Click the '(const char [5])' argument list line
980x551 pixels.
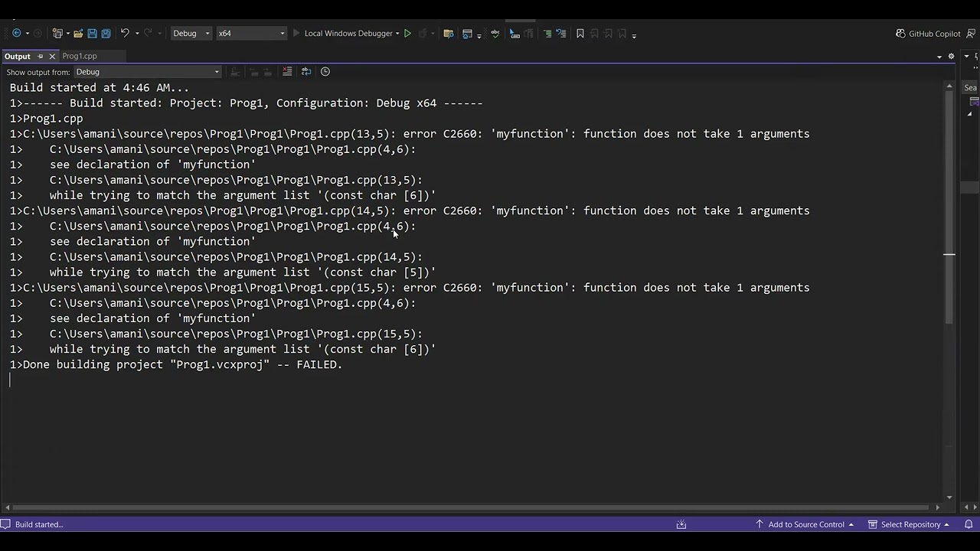click(x=223, y=272)
